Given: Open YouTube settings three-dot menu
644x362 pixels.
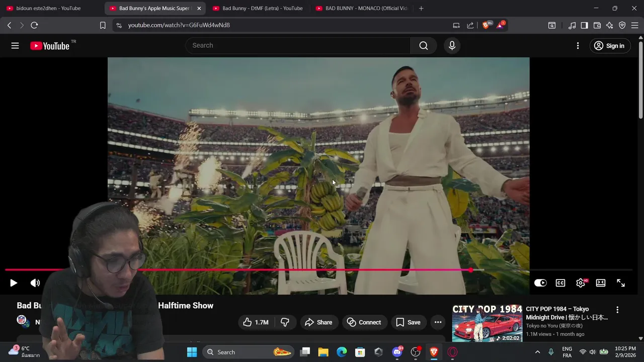Looking at the screenshot, I should (x=578, y=46).
